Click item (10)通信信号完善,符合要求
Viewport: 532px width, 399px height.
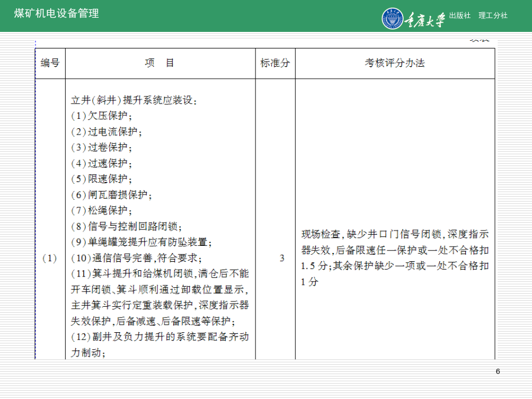click(x=137, y=258)
